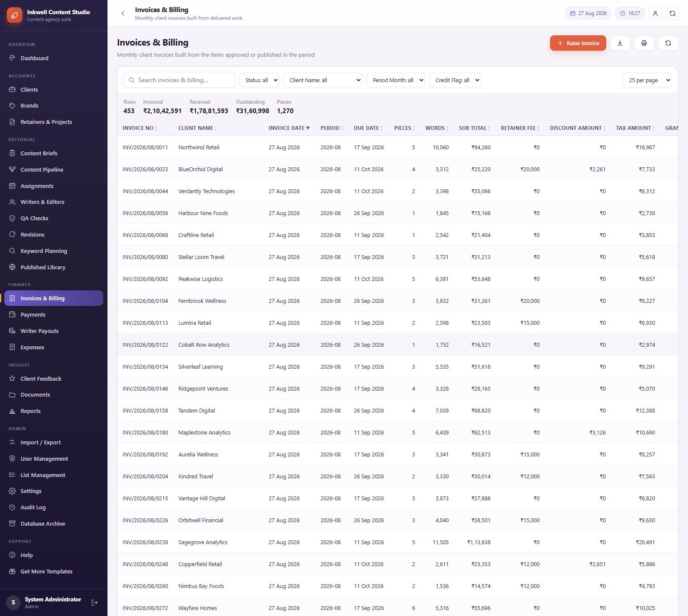The width and height of the screenshot is (688, 616).
Task: Click invoice number INV/2026/08/0180
Action: [145, 432]
